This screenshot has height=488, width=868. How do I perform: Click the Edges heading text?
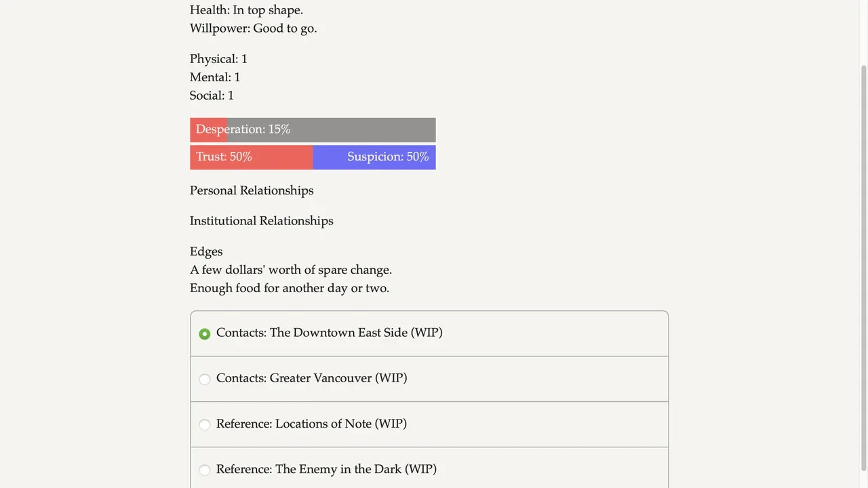click(206, 251)
